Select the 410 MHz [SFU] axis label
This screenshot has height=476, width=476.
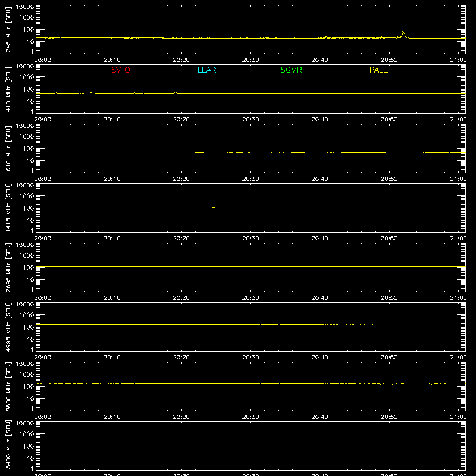tap(8, 89)
